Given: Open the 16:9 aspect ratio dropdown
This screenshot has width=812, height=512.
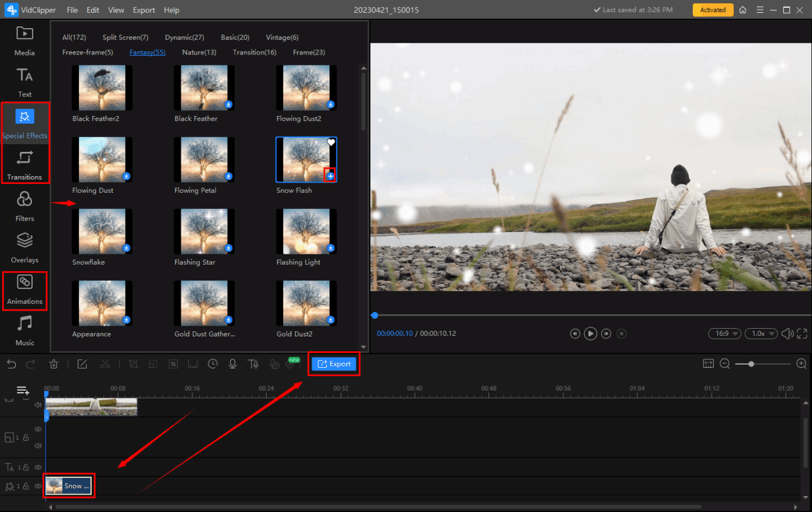Looking at the screenshot, I should (724, 333).
